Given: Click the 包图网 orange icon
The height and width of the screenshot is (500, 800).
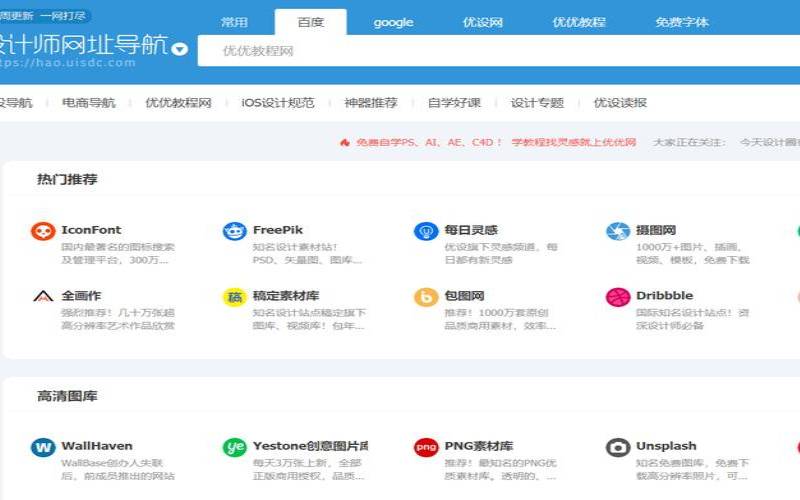Looking at the screenshot, I should click(x=426, y=297).
